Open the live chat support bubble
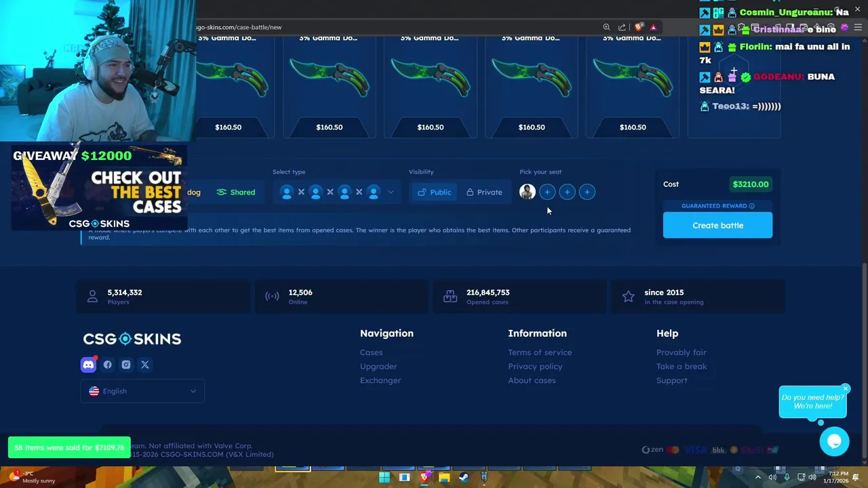This screenshot has width=868, height=488. [x=834, y=442]
